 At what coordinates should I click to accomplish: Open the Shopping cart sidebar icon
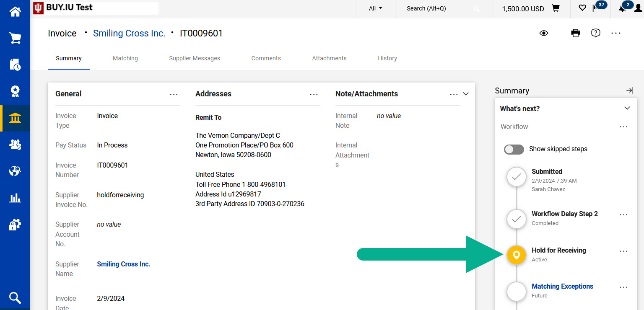pos(15,38)
